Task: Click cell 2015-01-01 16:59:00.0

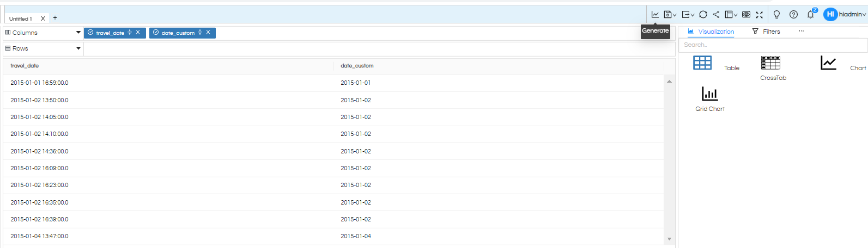Action: pos(39,83)
